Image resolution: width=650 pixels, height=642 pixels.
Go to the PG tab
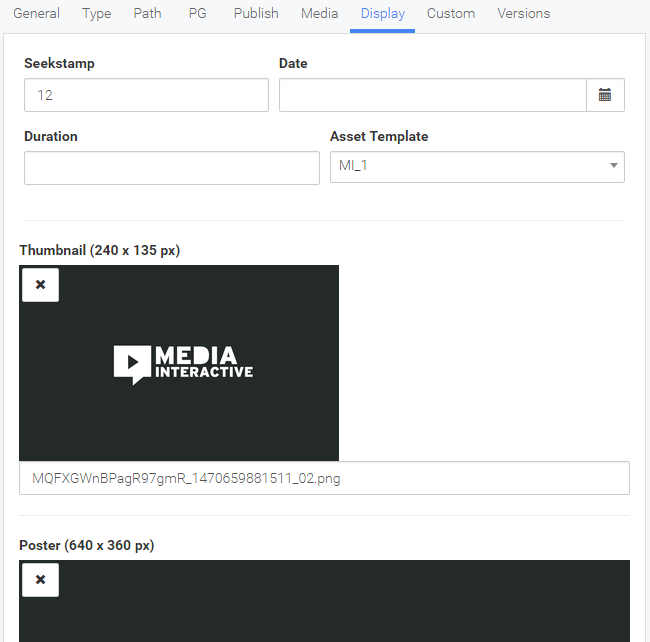197,14
